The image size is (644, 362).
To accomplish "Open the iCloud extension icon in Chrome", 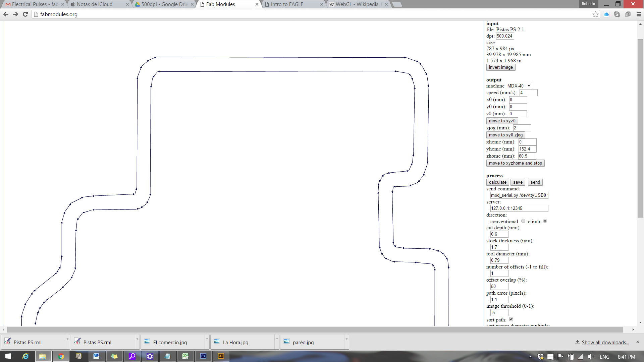I will tap(606, 14).
